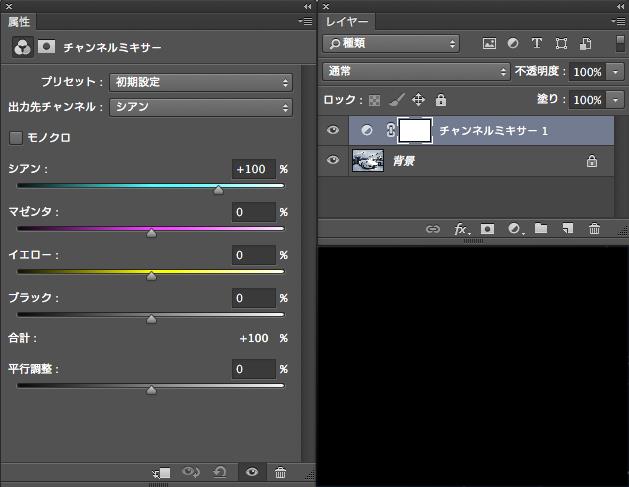The image size is (629, 487).
Task: Open the Properties panel flyout menu
Action: point(306,21)
